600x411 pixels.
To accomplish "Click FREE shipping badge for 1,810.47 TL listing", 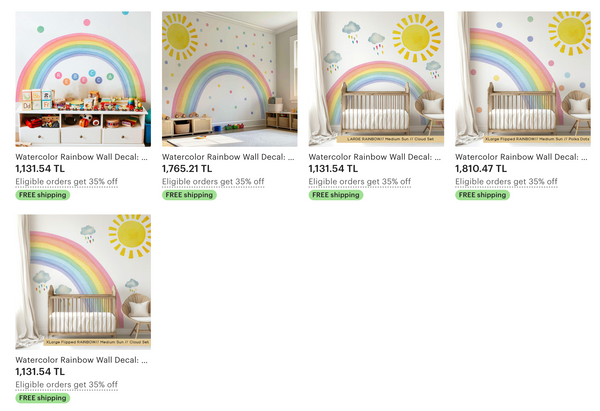I will pos(482,195).
